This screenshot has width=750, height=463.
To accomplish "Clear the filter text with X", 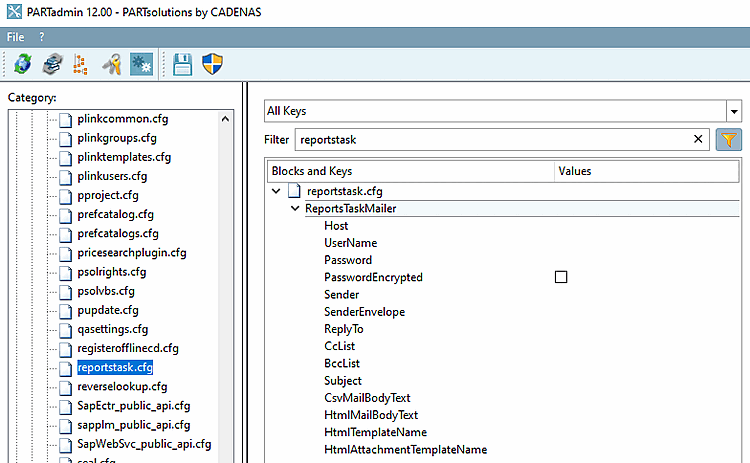I will [x=699, y=140].
